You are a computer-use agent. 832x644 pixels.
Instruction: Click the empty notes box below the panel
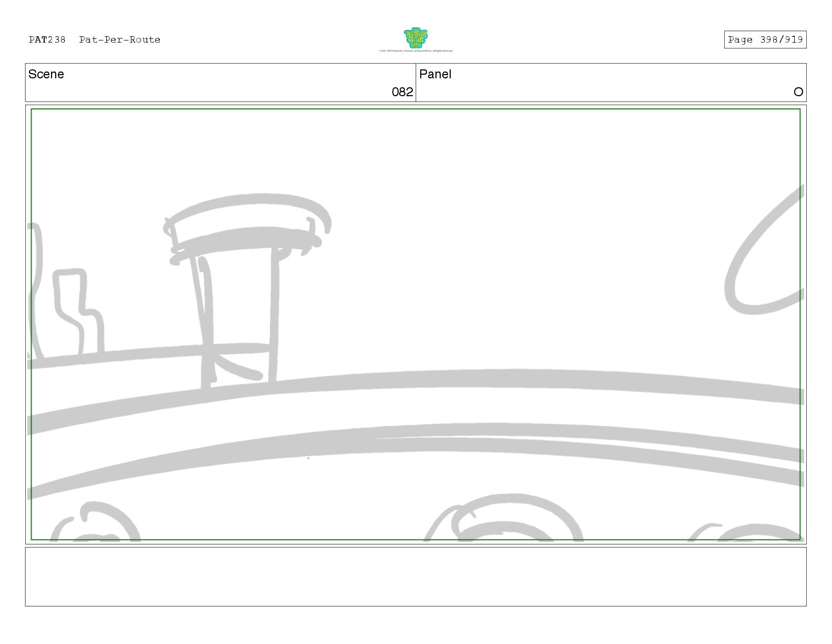tap(415, 577)
